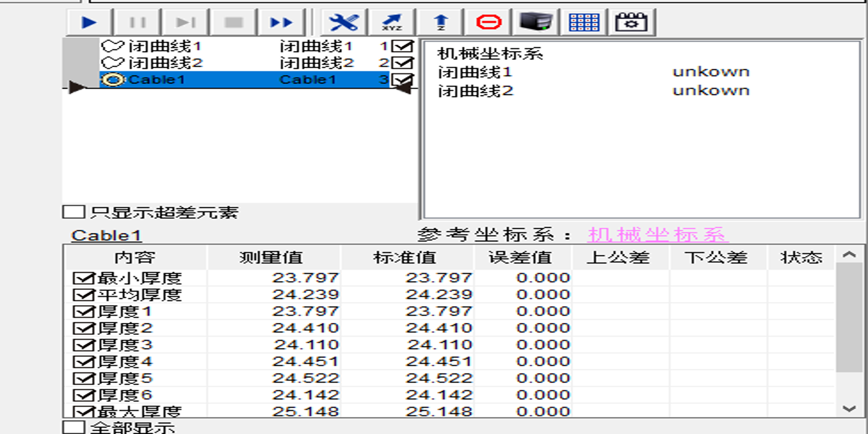This screenshot has width=868, height=434.
Task: Click the XYZ coordinate axis icon
Action: pyautogui.click(x=392, y=23)
